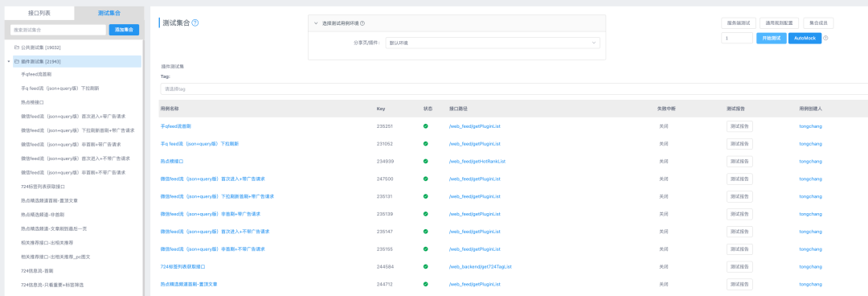Open the 默认环境 environment dropdown
This screenshot has height=296, width=868.
pos(493,43)
